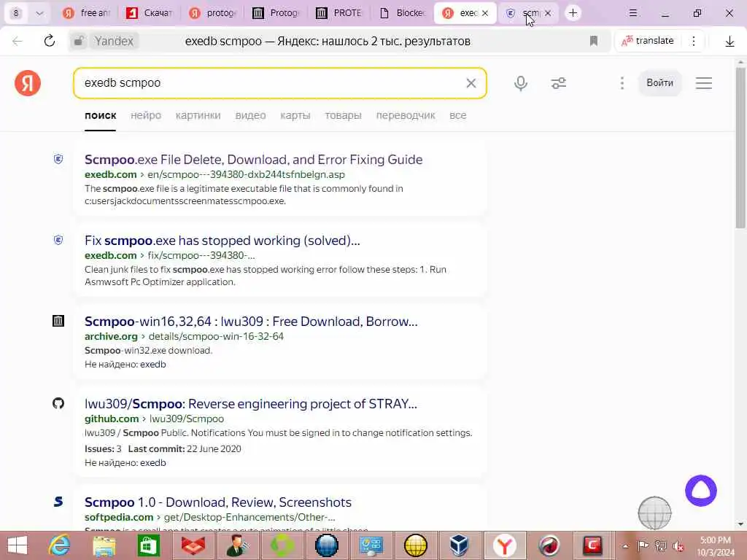
Task: Expand tab list dropdown chevron
Action: click(x=39, y=13)
